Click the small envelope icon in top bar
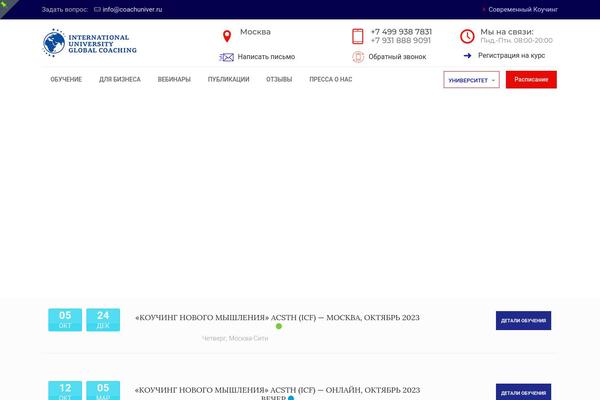This screenshot has height=400, width=600. (x=97, y=9)
